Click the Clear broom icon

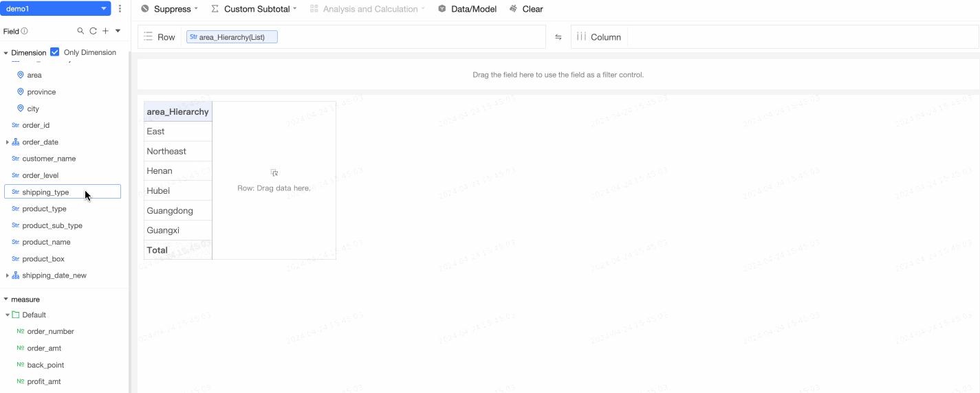point(514,9)
